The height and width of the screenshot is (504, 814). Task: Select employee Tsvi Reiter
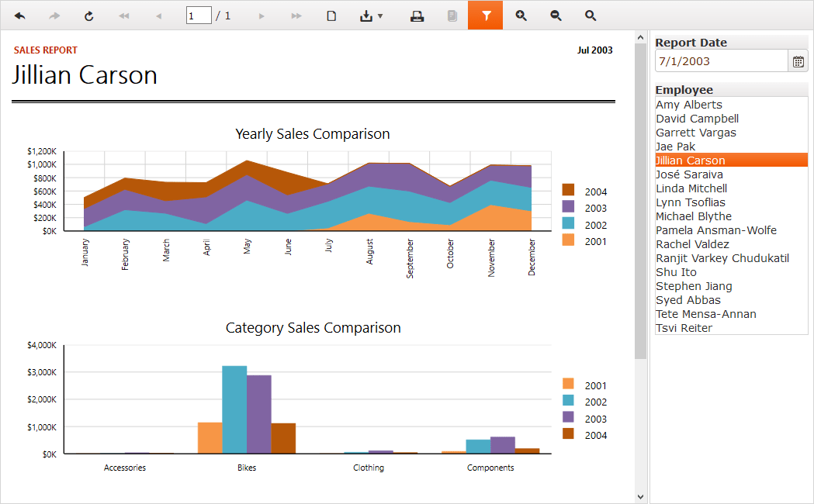[x=732, y=328]
